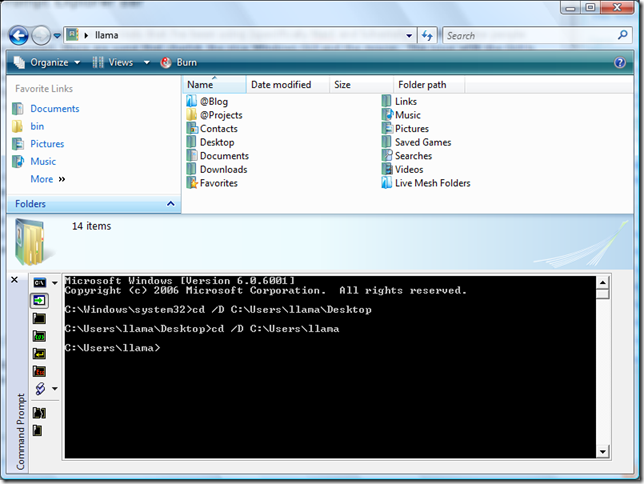Click the console icon with red Esc

click(x=39, y=371)
